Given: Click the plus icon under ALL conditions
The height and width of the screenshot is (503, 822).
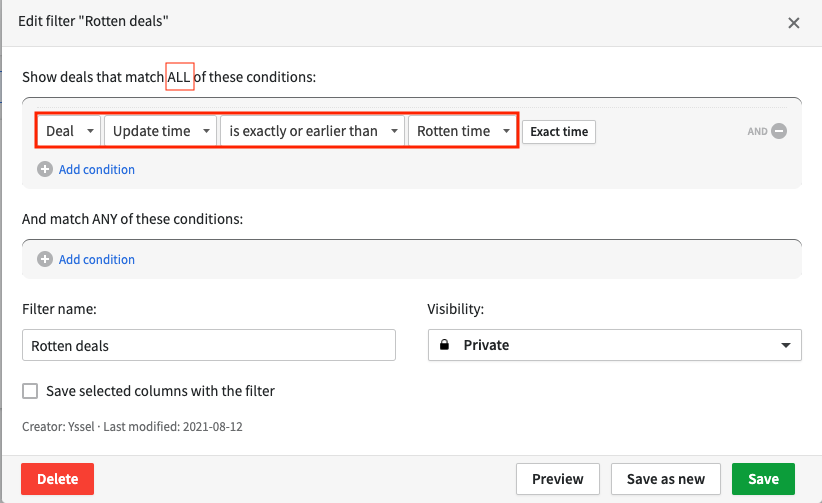Looking at the screenshot, I should click(44, 169).
